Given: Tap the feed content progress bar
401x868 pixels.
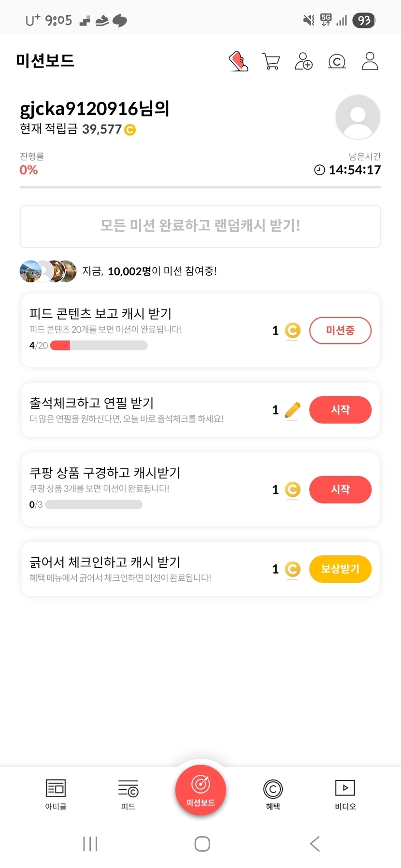Looking at the screenshot, I should tap(99, 345).
